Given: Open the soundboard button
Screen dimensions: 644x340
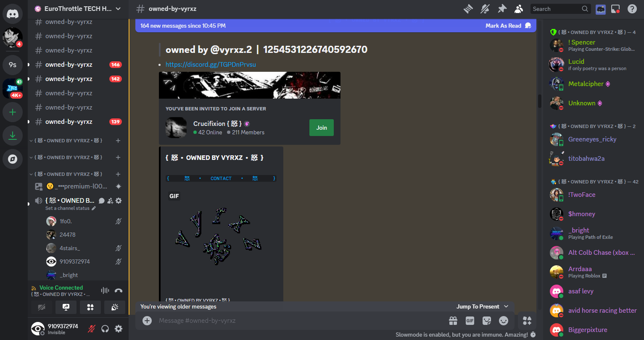Looking at the screenshot, I should pyautogui.click(x=115, y=307).
